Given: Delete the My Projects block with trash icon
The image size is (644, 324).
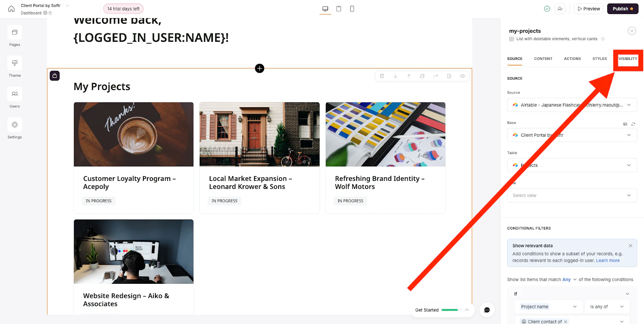Looking at the screenshot, I should pos(382,76).
